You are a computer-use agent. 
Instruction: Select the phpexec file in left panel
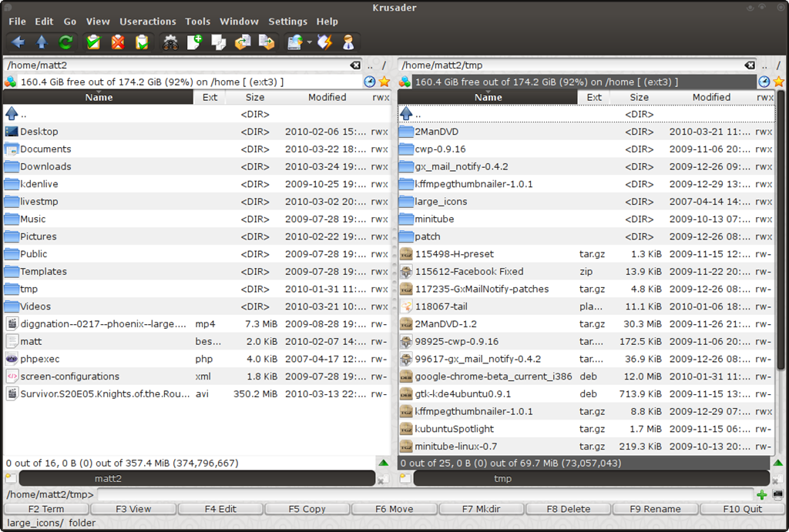coord(196,359)
